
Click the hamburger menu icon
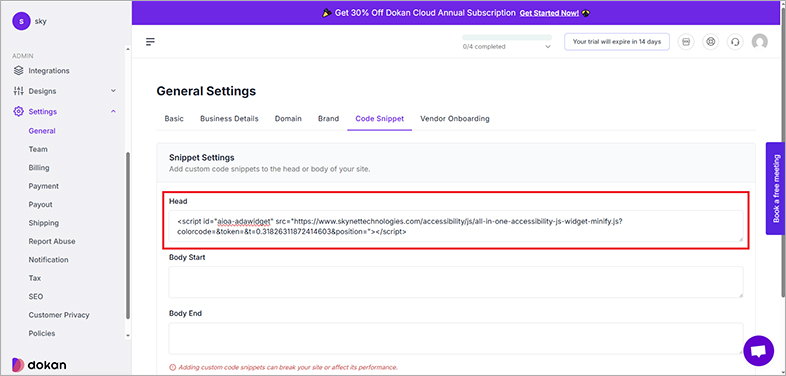[150, 42]
